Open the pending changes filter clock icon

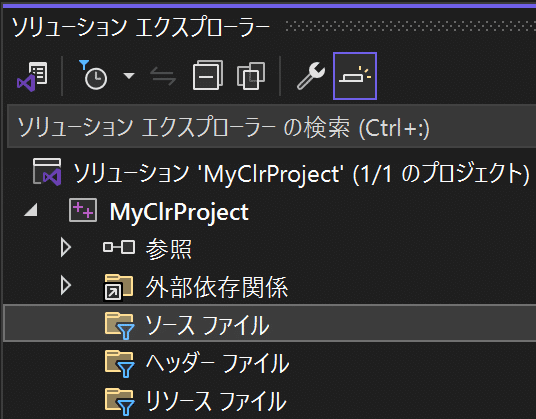[93, 76]
